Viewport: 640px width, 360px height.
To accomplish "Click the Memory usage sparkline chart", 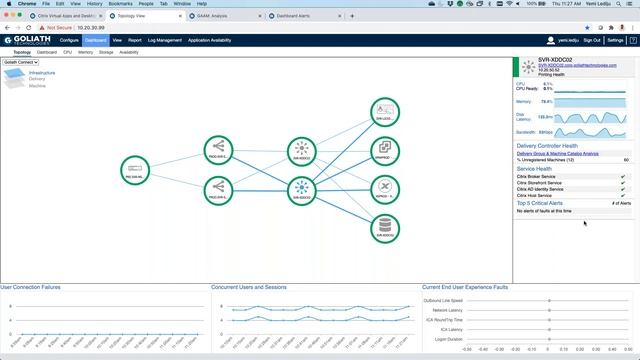I will [x=590, y=102].
